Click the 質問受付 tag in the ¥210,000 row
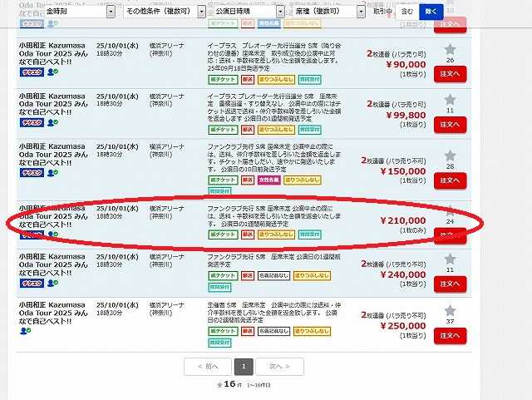 point(310,235)
